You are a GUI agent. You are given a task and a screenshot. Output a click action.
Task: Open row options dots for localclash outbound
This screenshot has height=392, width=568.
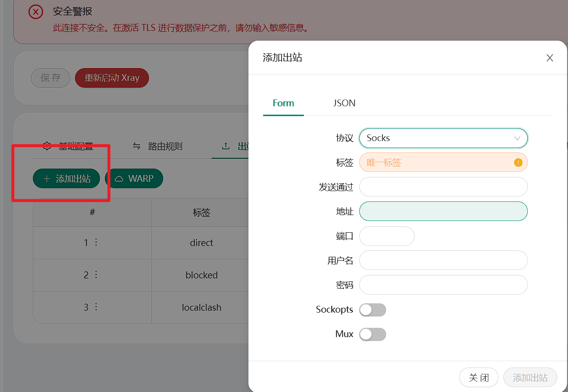click(96, 307)
